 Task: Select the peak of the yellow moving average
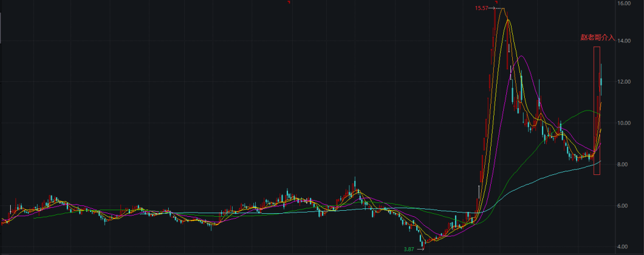507,20
